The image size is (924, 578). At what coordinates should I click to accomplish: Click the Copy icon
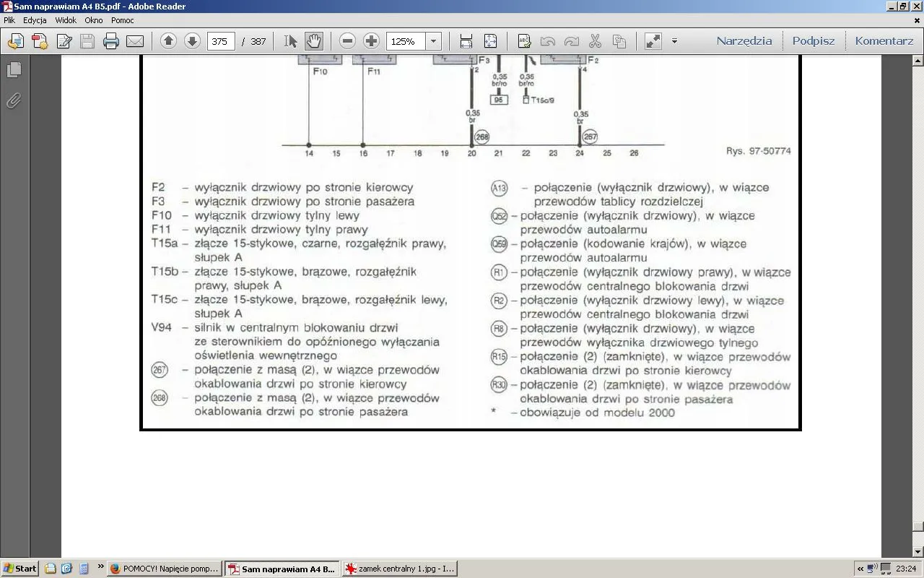(x=618, y=41)
